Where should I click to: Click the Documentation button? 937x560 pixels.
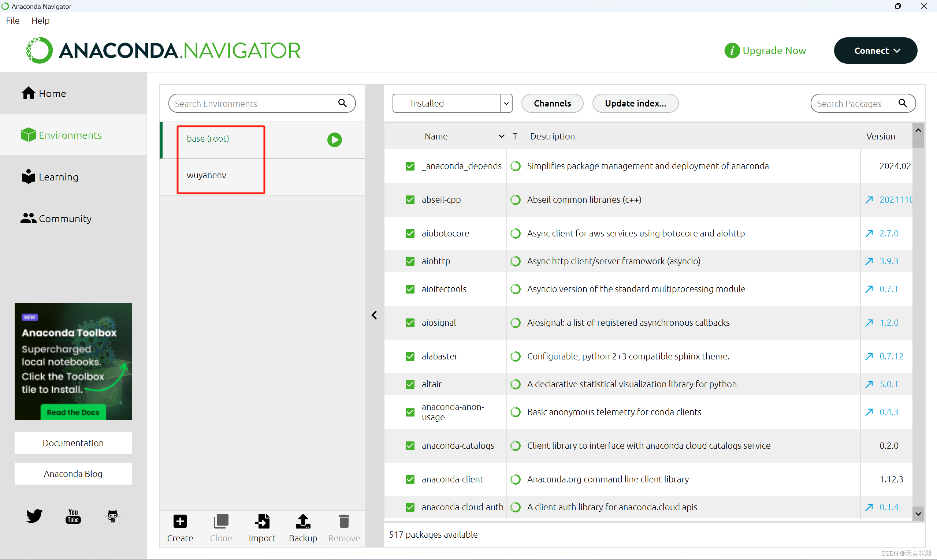click(73, 443)
